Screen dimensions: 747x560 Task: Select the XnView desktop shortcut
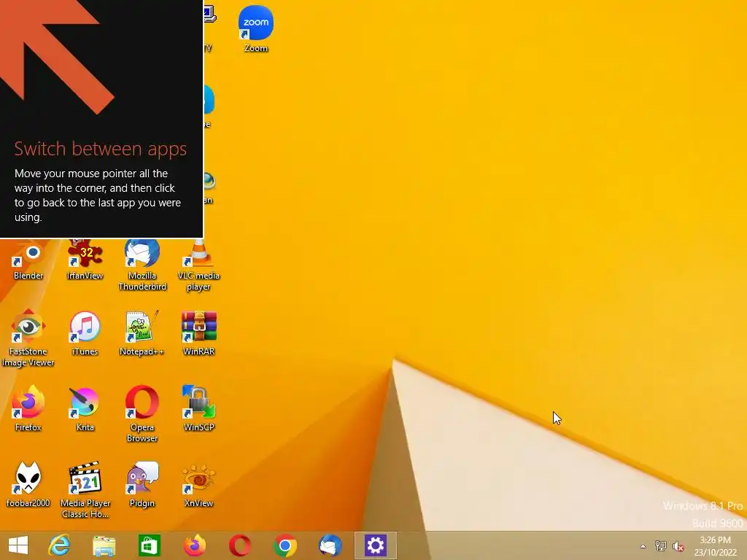coord(198,484)
